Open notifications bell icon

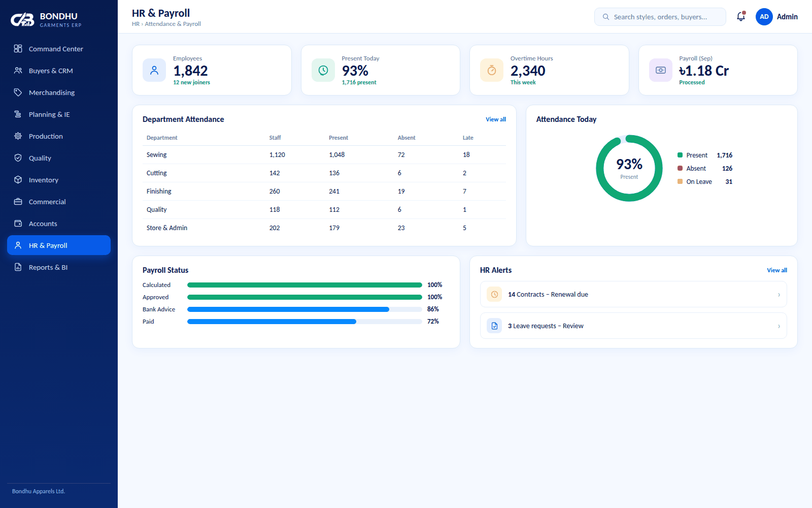[741, 17]
